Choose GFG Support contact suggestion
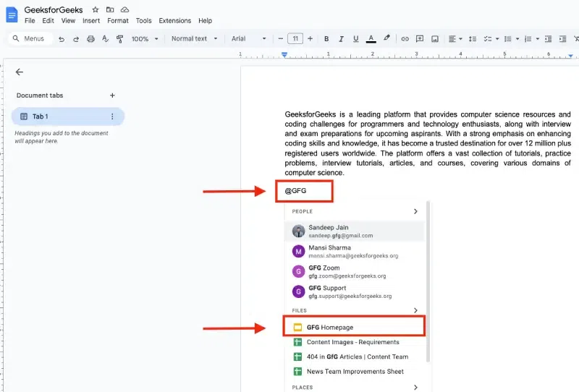Screen dimensions: 579x392 [x=355, y=291]
